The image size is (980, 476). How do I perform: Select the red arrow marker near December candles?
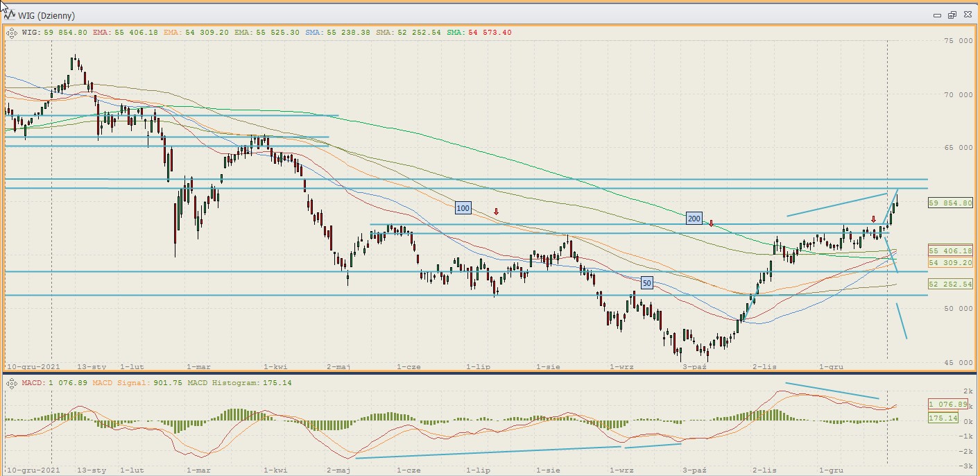click(x=873, y=219)
